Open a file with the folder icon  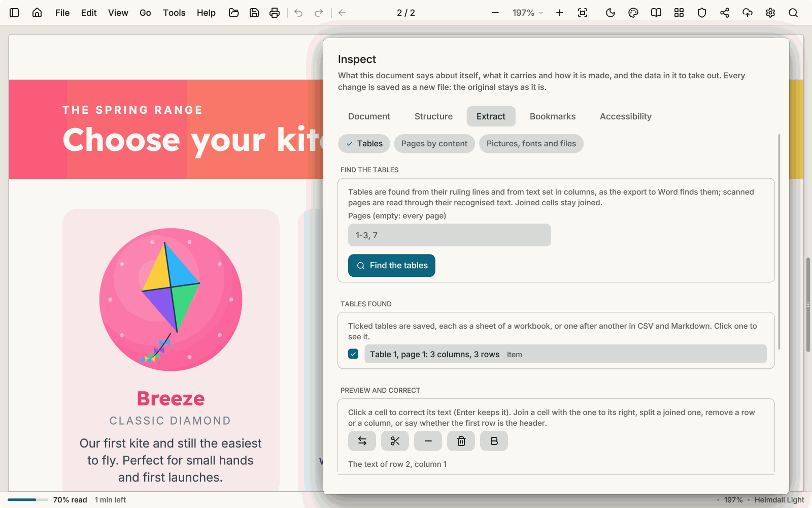[234, 13]
